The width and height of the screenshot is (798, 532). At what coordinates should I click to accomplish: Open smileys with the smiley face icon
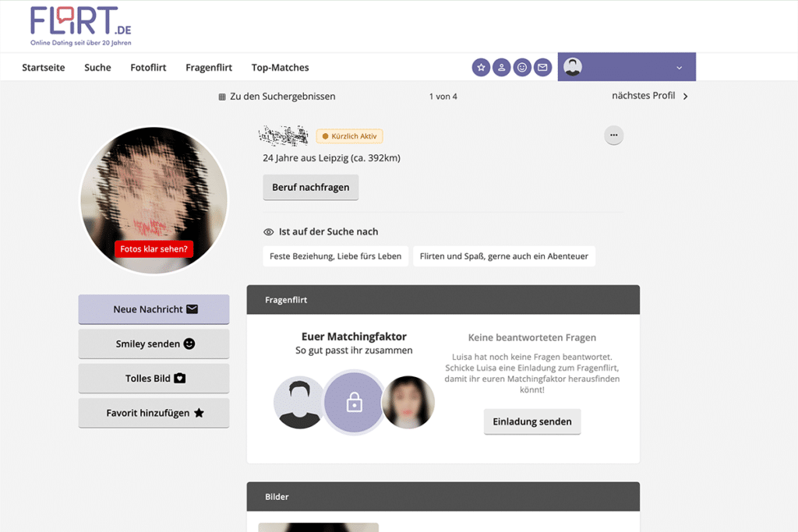tap(522, 67)
